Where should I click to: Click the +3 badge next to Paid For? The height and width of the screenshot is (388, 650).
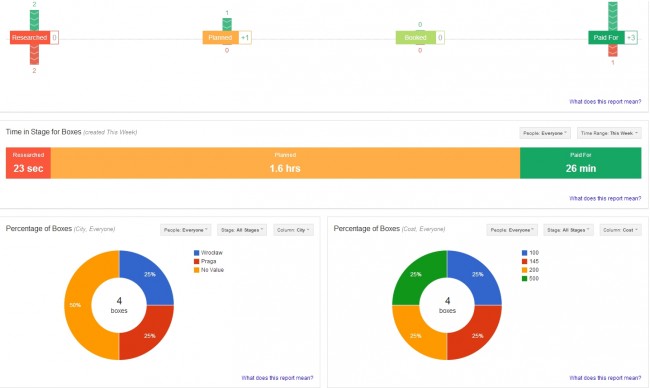(631, 38)
